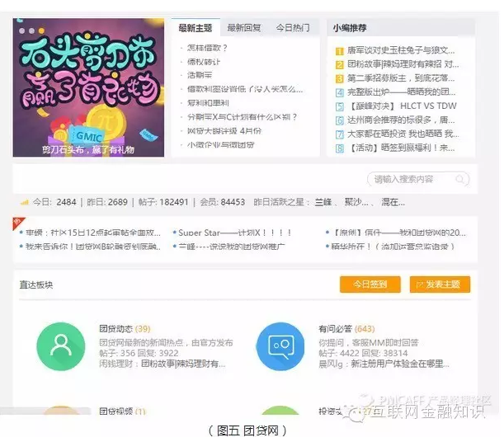Click the 发表主题 button
Viewport: 504px width, 442px height.
coord(440,284)
